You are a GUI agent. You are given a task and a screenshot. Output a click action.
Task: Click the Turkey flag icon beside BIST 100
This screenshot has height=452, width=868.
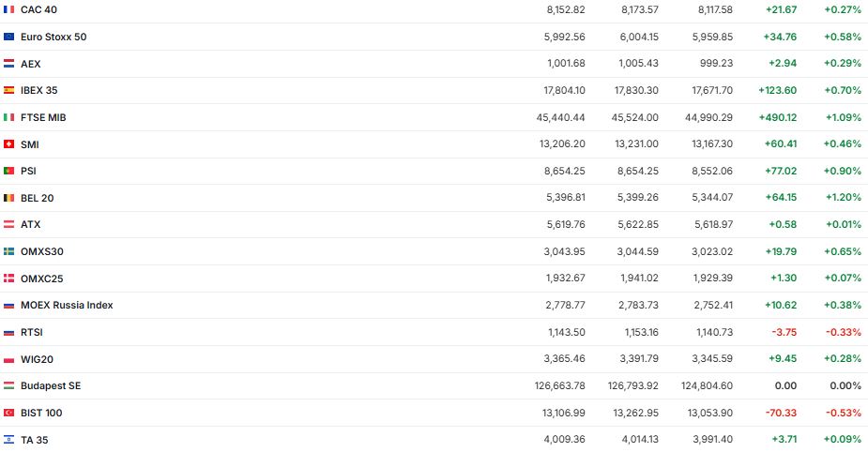pyautogui.click(x=9, y=413)
